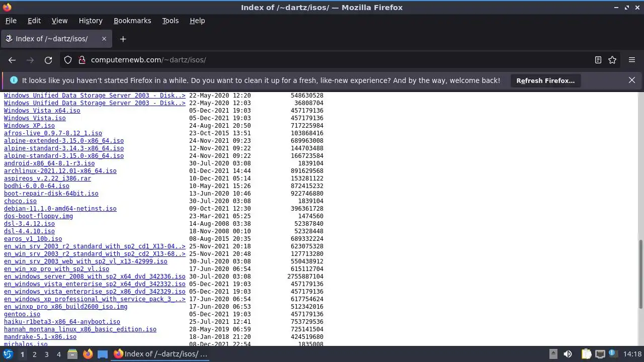
Task: Open the LXQt start menu icon
Action: click(8, 354)
